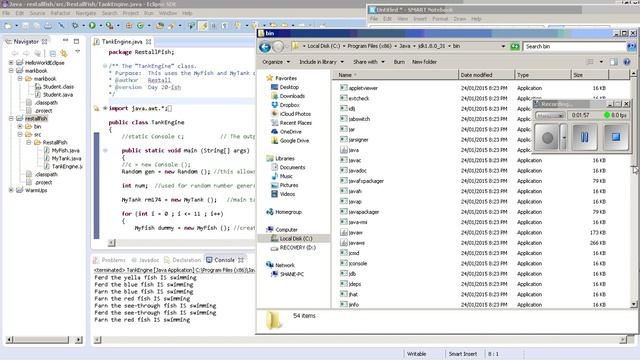The width and height of the screenshot is (640, 360).
Task: Click the New file icon in Eclipse toolbar
Action: (x=8, y=25)
